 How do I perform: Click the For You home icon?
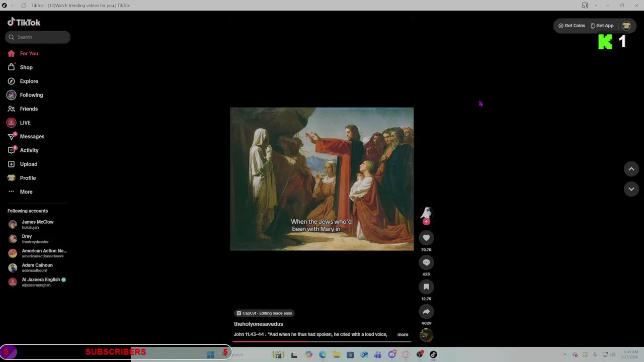coord(11,53)
